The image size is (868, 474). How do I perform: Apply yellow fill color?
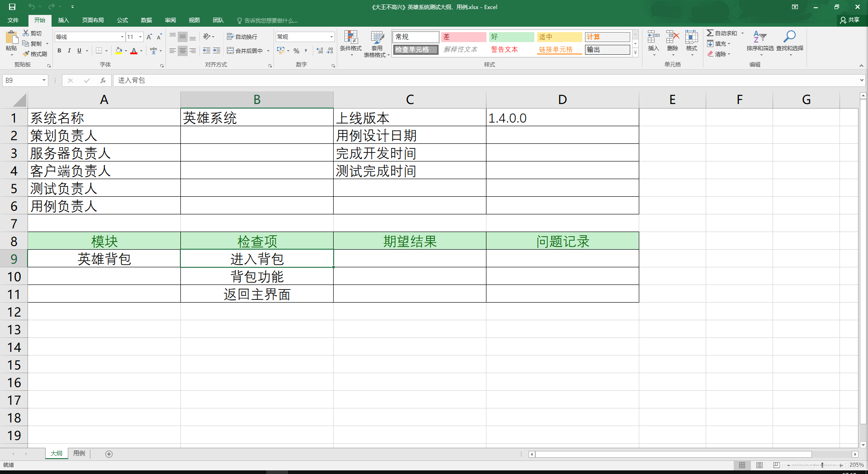pos(118,51)
